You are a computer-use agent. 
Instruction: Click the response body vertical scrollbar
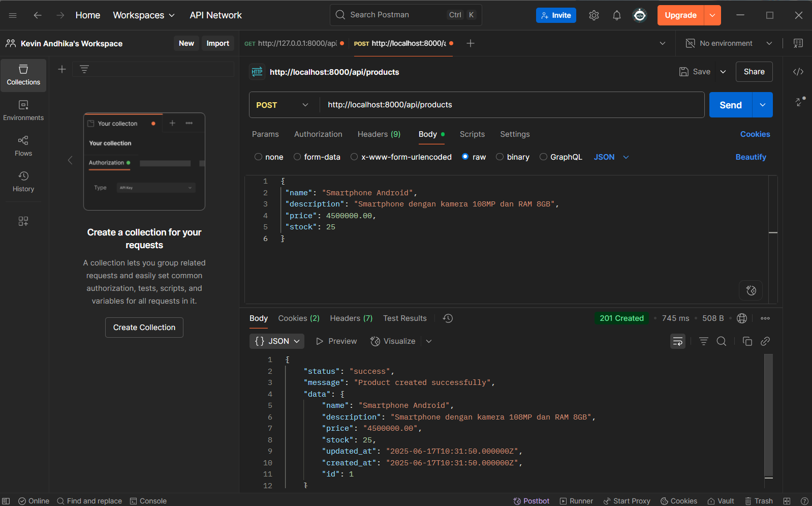click(768, 414)
